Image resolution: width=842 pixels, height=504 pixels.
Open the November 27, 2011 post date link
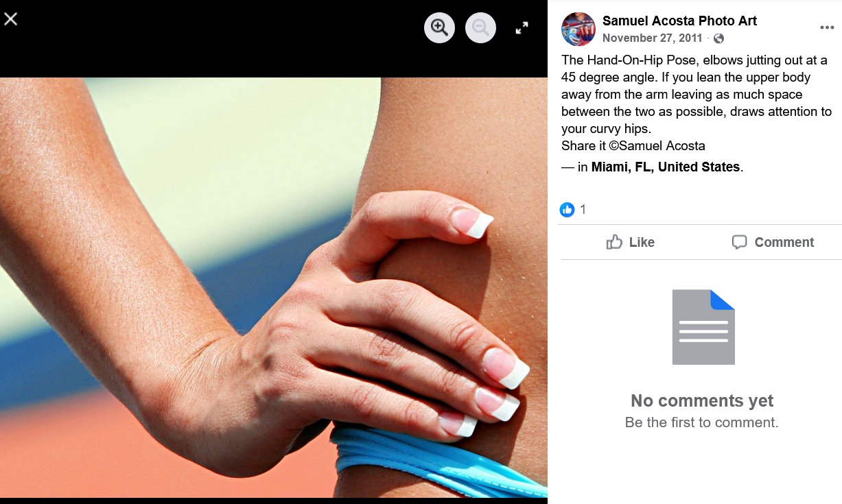[653, 38]
